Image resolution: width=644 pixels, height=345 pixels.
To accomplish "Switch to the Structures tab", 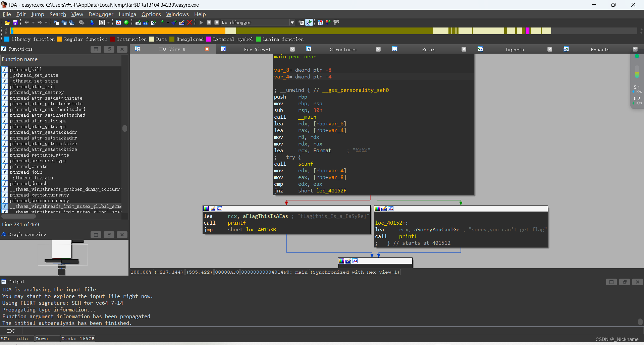I will click(x=343, y=49).
